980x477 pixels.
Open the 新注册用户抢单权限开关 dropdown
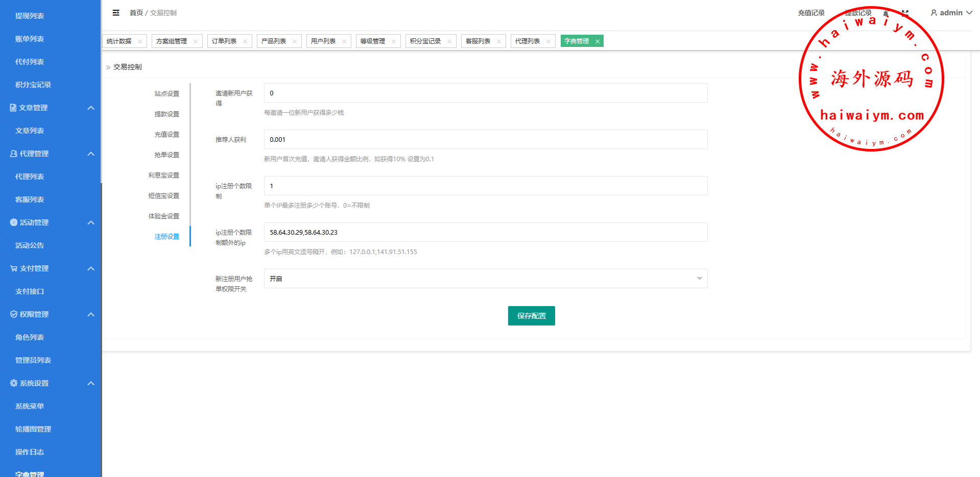[485, 279]
